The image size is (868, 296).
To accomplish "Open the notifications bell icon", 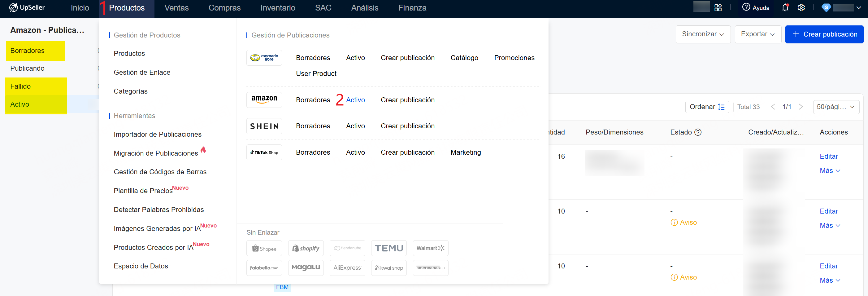I will [x=785, y=8].
